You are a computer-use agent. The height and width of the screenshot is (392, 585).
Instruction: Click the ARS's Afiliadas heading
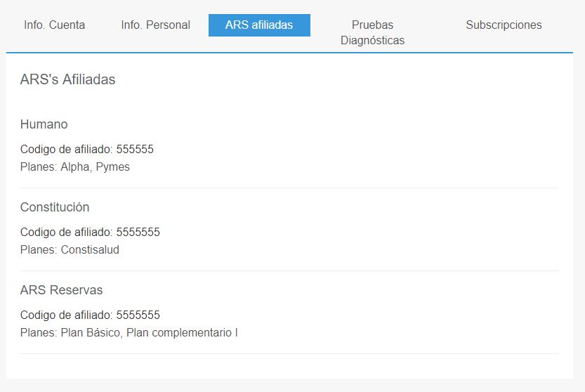point(67,79)
